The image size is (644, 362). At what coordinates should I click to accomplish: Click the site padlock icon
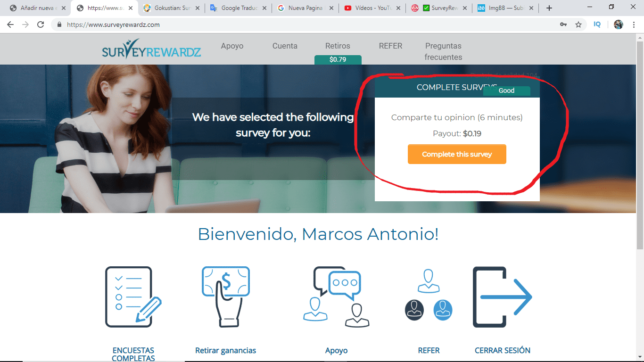point(59,25)
